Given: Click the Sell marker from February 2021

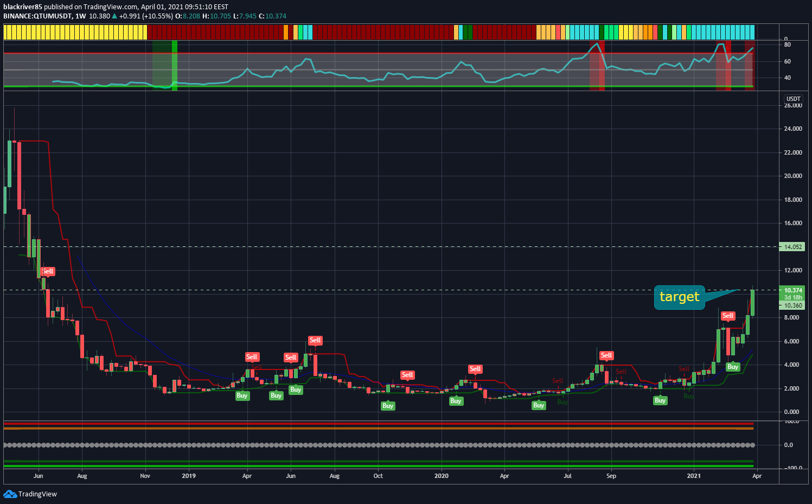Looking at the screenshot, I should tap(728, 316).
